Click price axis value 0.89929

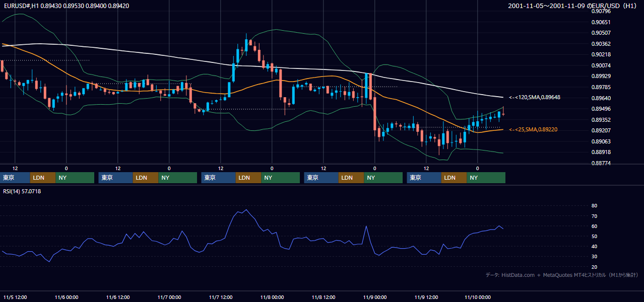601,76
